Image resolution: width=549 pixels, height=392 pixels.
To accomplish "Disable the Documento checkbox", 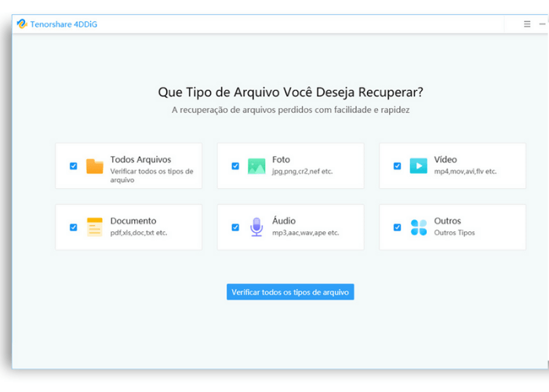I will coord(73,227).
